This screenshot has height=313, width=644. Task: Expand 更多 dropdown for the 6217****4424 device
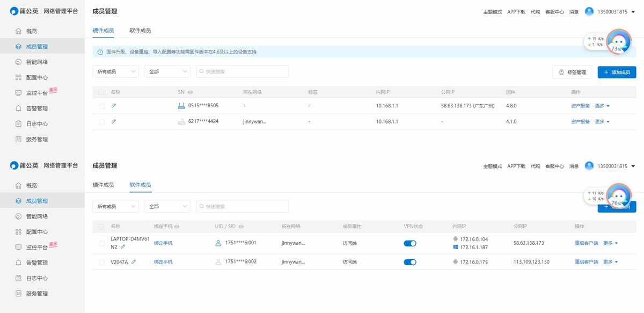click(x=602, y=122)
